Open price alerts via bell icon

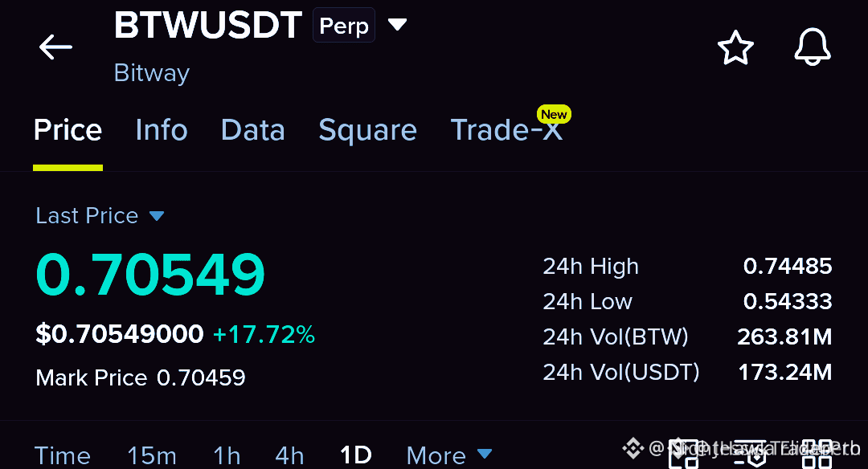[812, 47]
